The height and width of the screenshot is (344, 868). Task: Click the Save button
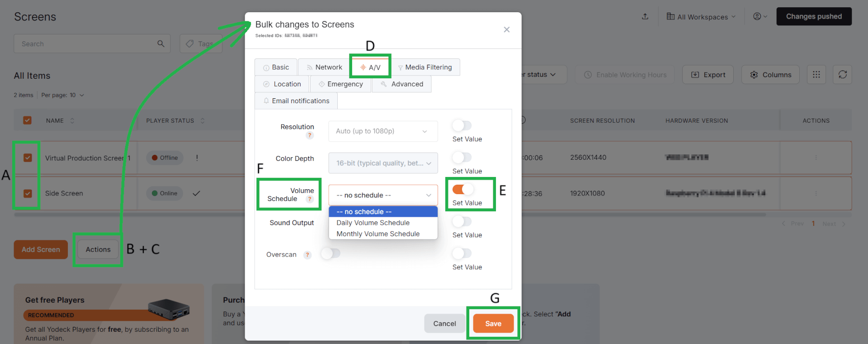click(493, 324)
